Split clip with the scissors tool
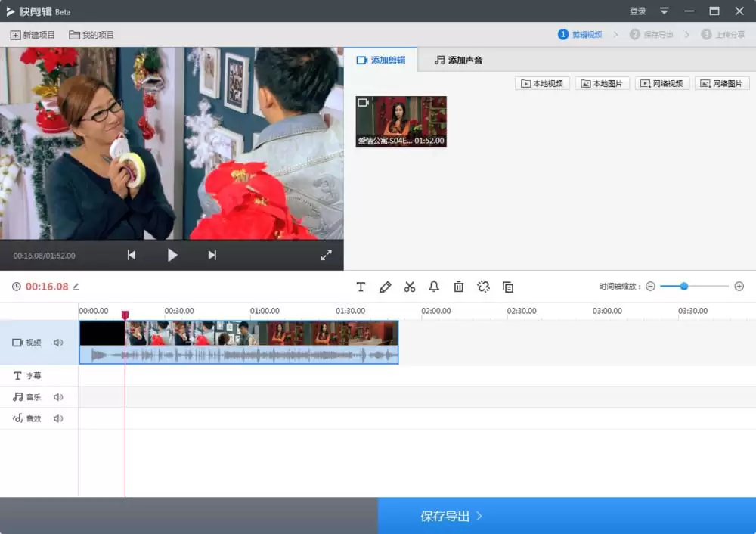This screenshot has width=756, height=534. pos(410,287)
